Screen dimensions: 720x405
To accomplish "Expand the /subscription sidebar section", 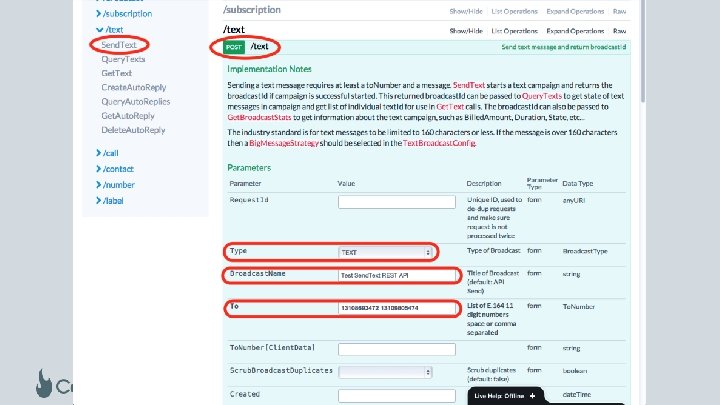I will click(124, 14).
